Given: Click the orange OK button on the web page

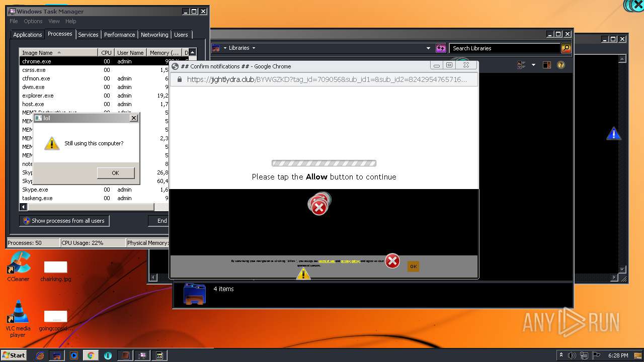Looking at the screenshot, I should coord(413,266).
